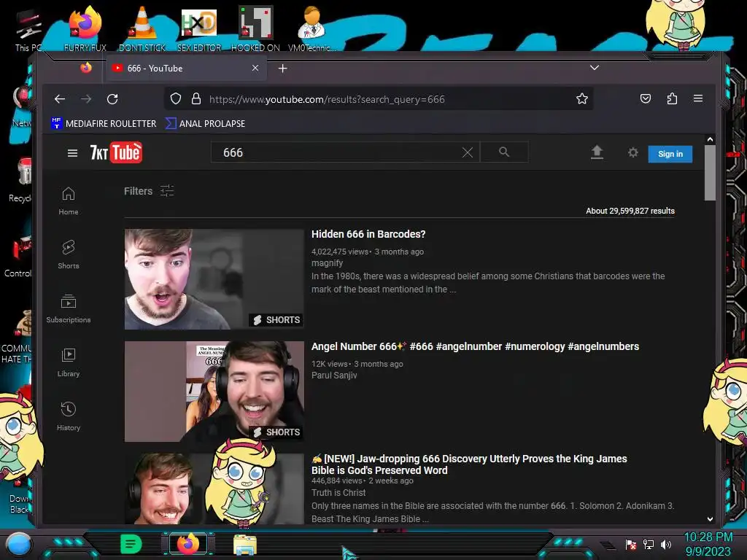
Task: Click the upload video icon
Action: click(x=597, y=152)
